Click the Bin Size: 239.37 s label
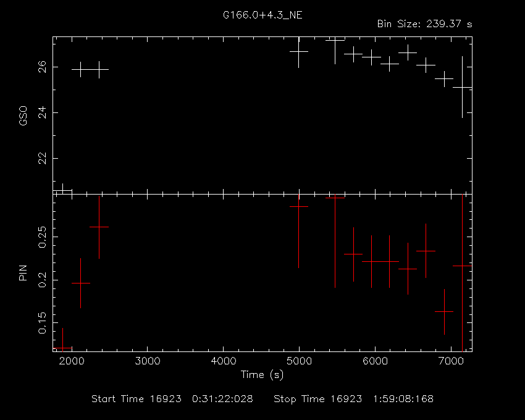 (424, 24)
